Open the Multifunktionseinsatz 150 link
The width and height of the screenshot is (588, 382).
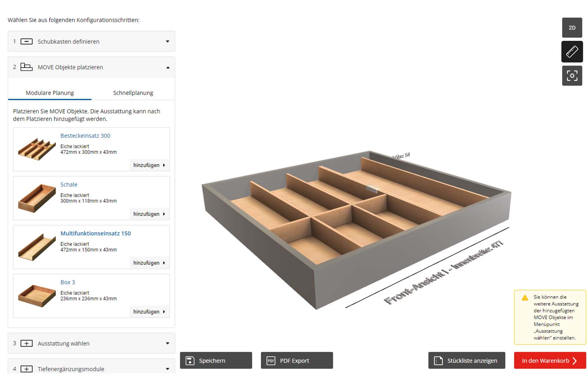point(96,233)
